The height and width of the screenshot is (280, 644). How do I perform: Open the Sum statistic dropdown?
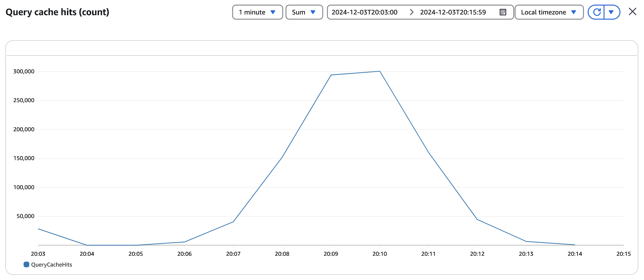pos(304,12)
